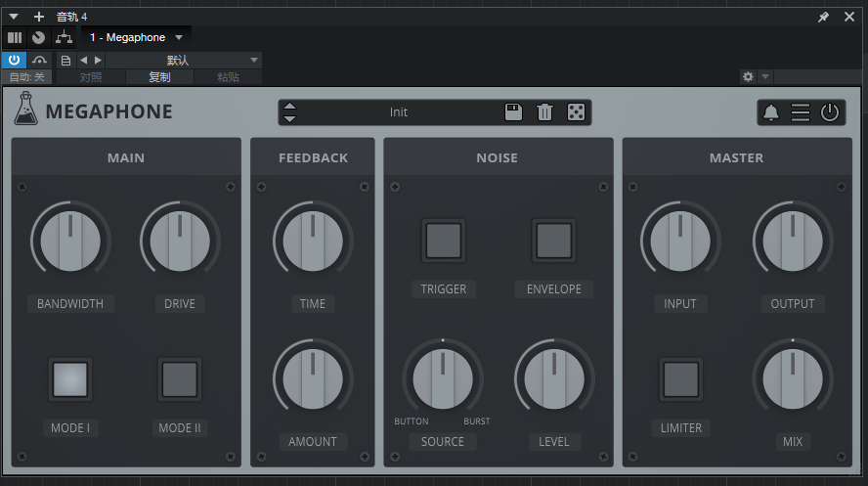Open the routing view icon

point(64,37)
